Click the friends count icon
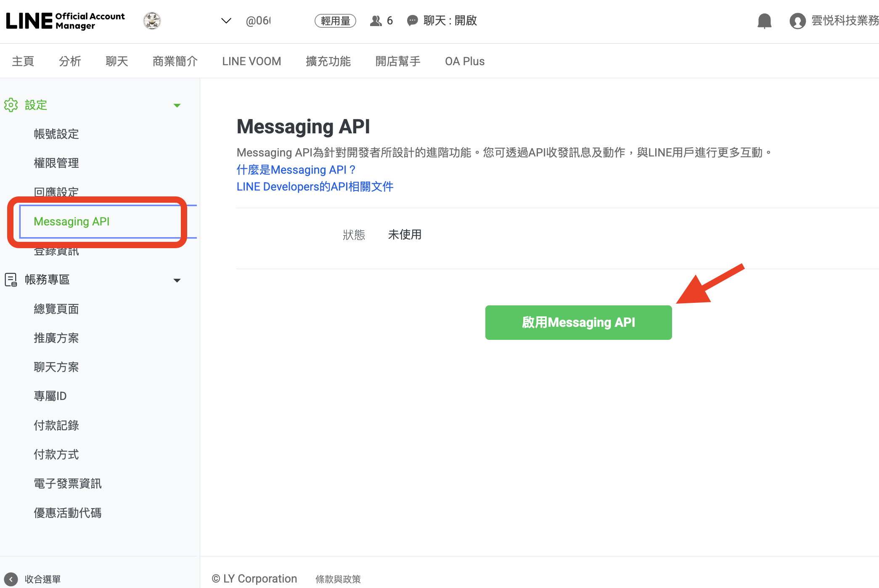Screen dimensions: 879x588 point(376,21)
